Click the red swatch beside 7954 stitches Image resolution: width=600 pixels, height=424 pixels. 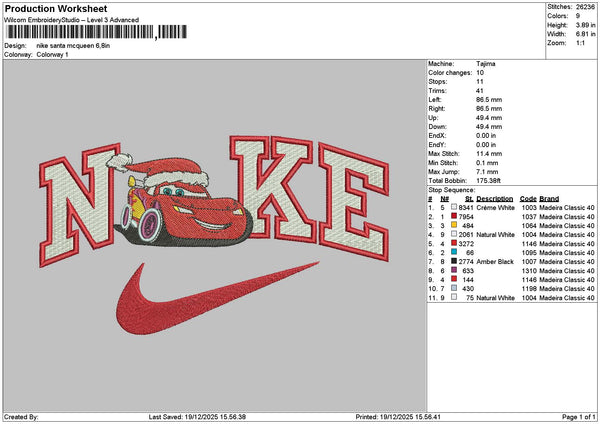(454, 216)
